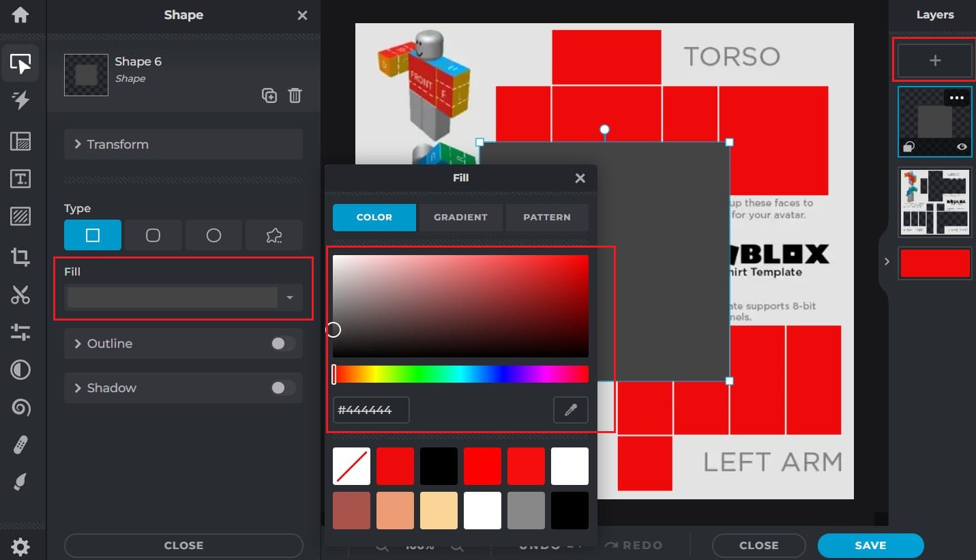
Task: Select the gray shape layer thumbnail
Action: coord(935,122)
